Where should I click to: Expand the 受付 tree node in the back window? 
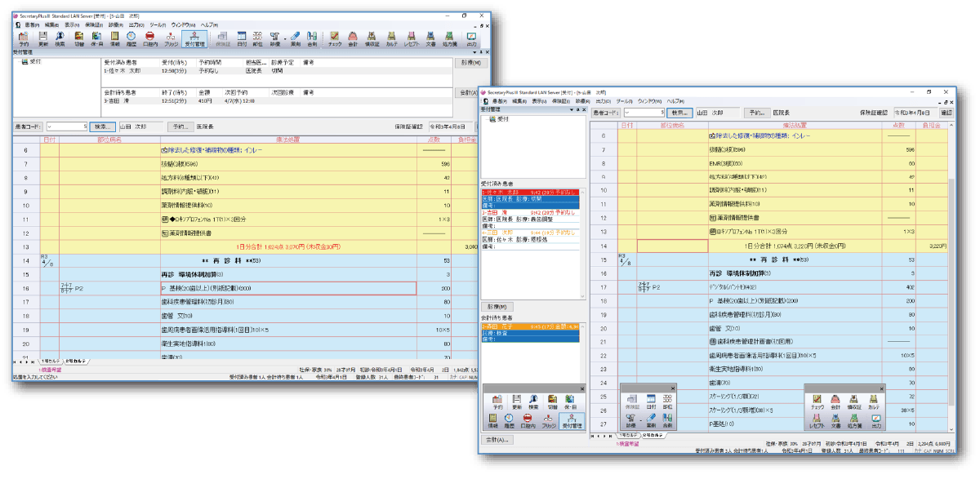click(x=31, y=62)
